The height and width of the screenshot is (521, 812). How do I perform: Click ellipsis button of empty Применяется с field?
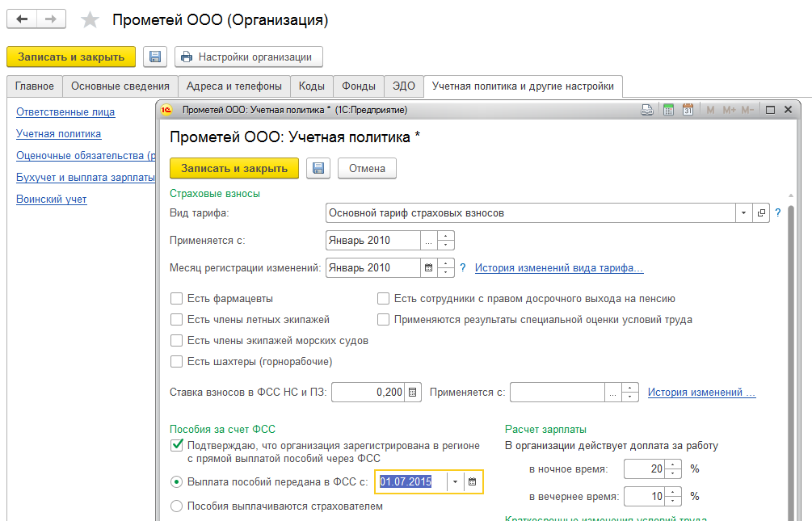point(612,392)
